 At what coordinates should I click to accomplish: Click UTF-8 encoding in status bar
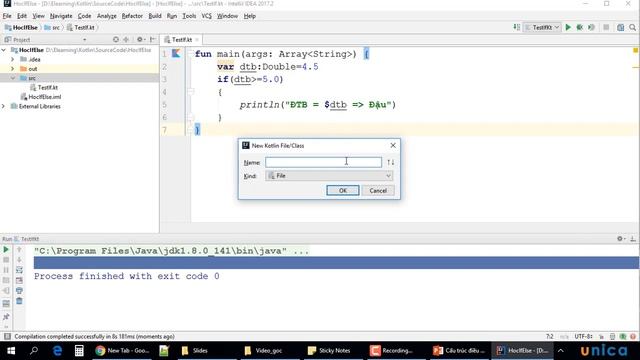coord(583,336)
